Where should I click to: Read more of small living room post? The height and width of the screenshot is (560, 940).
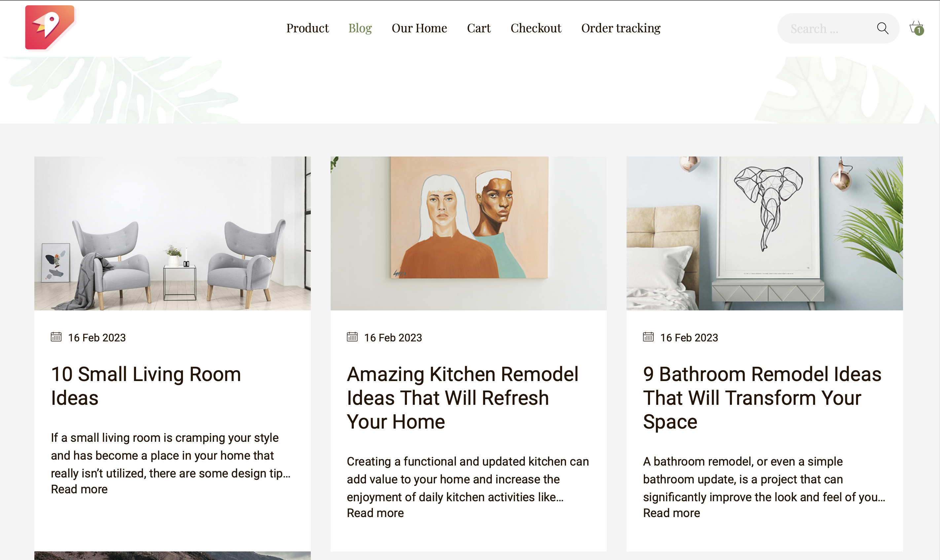tap(79, 489)
